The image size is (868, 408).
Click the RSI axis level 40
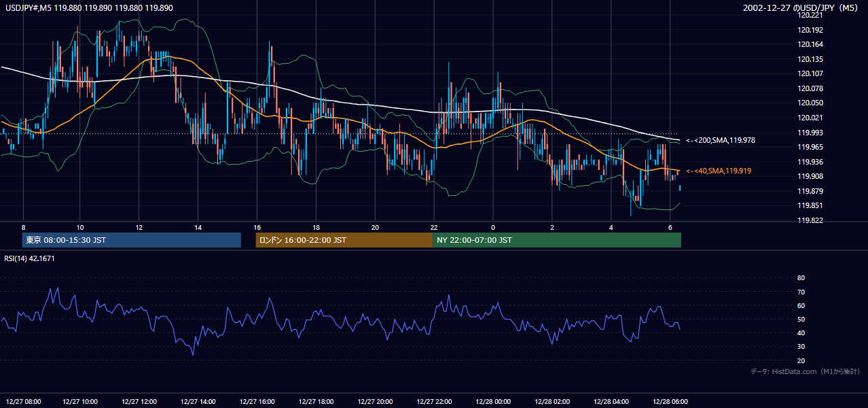pyautogui.click(x=801, y=333)
